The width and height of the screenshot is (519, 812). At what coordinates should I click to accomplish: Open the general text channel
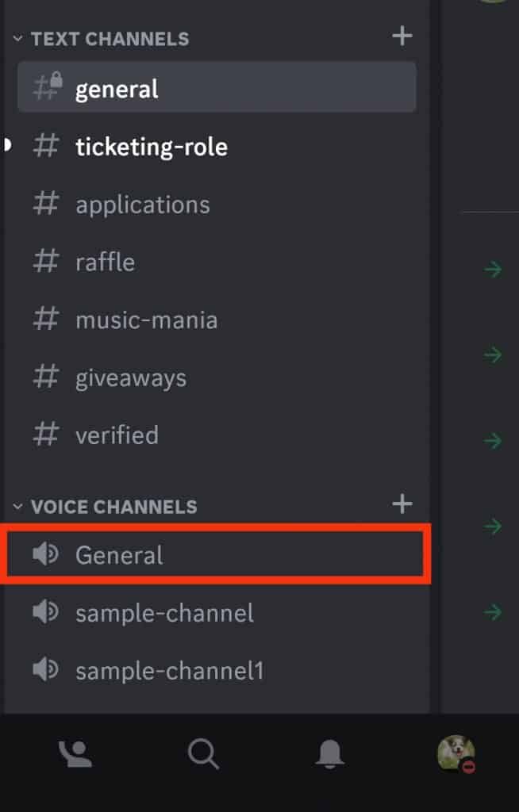[117, 89]
